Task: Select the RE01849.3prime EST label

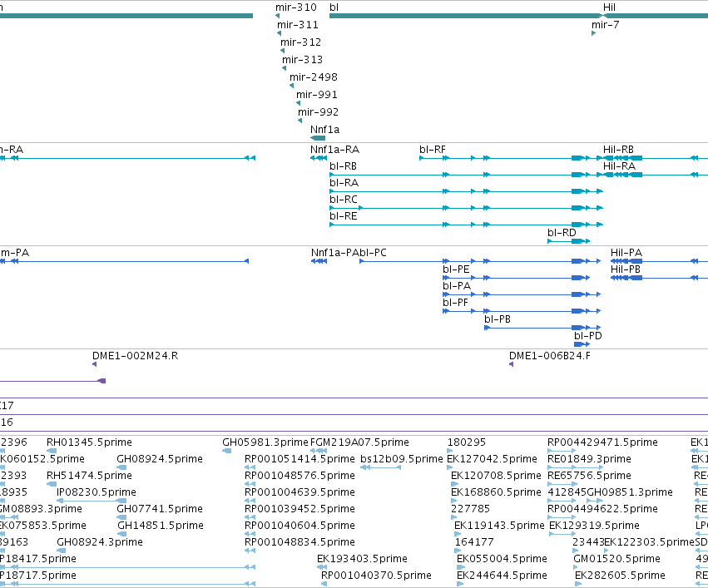Action: click(x=589, y=459)
